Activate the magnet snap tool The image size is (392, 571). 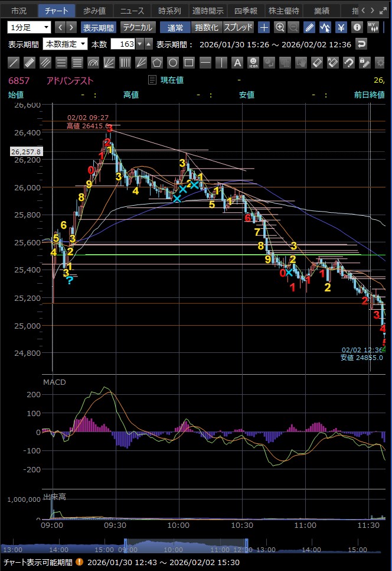[x=348, y=62]
